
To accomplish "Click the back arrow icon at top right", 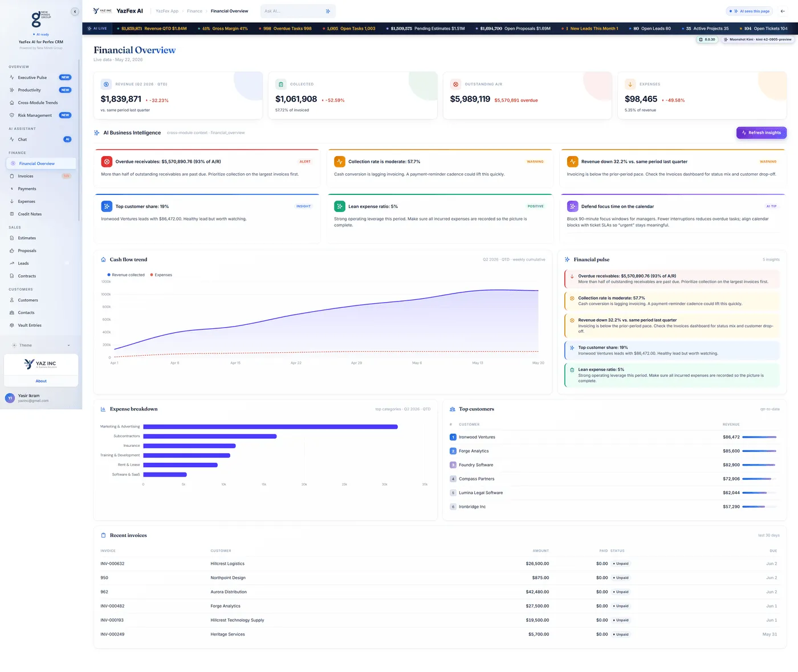I will (783, 11).
